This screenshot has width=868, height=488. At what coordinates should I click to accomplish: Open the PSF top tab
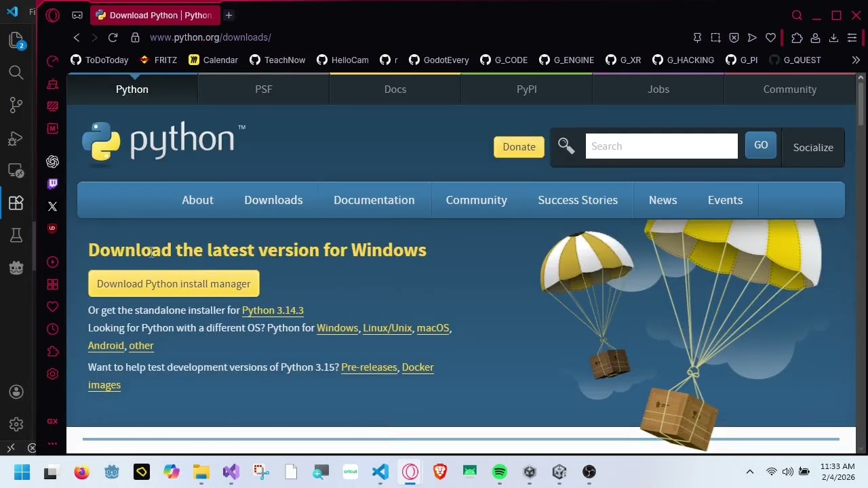pos(264,89)
